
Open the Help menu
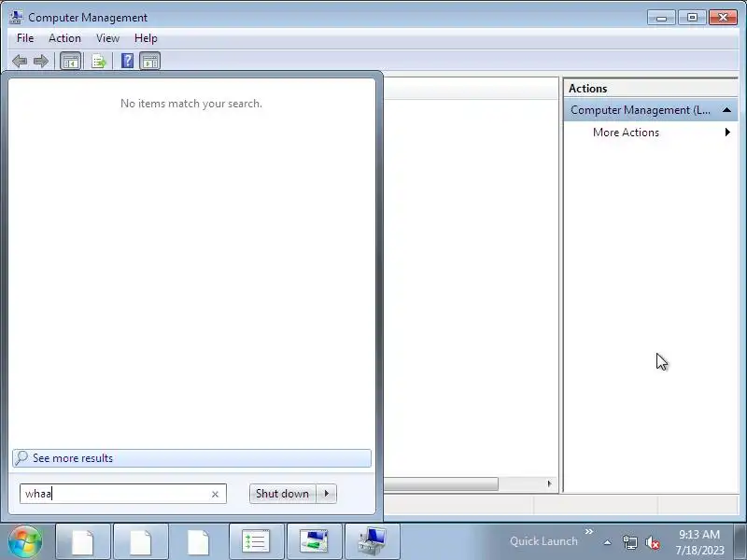(x=146, y=38)
